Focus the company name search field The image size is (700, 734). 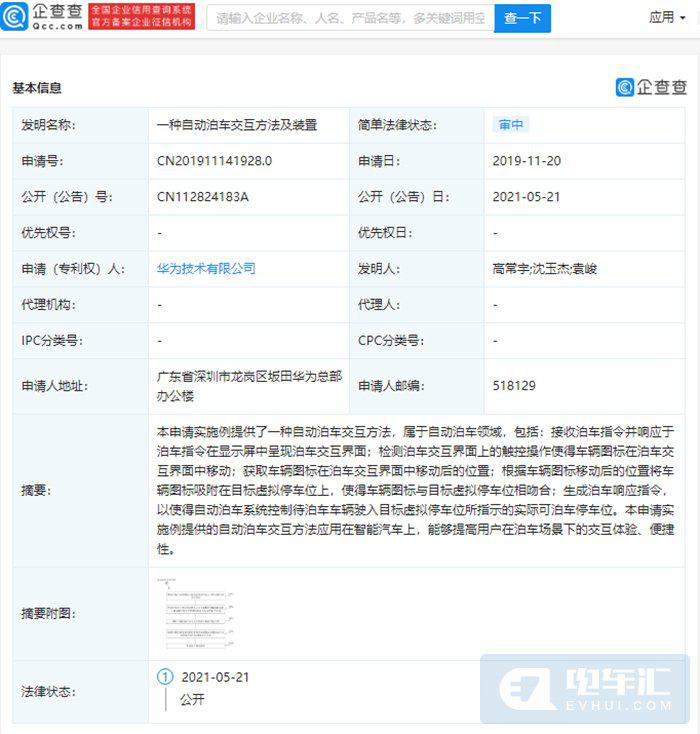pyautogui.click(x=350, y=18)
